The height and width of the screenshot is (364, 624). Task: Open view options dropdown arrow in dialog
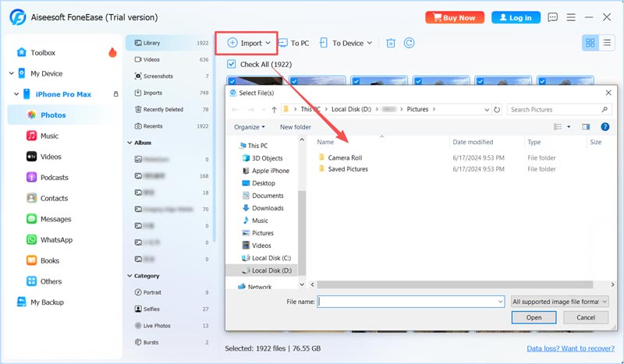[569, 127]
